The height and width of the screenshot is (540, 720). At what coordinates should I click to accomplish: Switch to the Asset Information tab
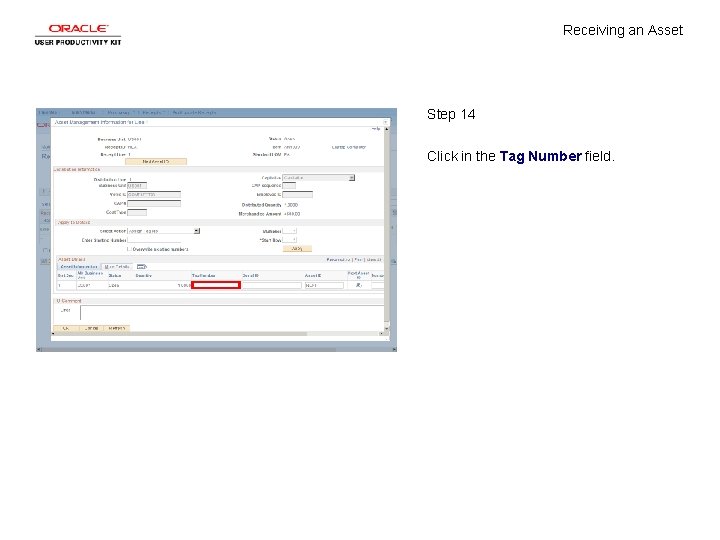pyautogui.click(x=79, y=266)
